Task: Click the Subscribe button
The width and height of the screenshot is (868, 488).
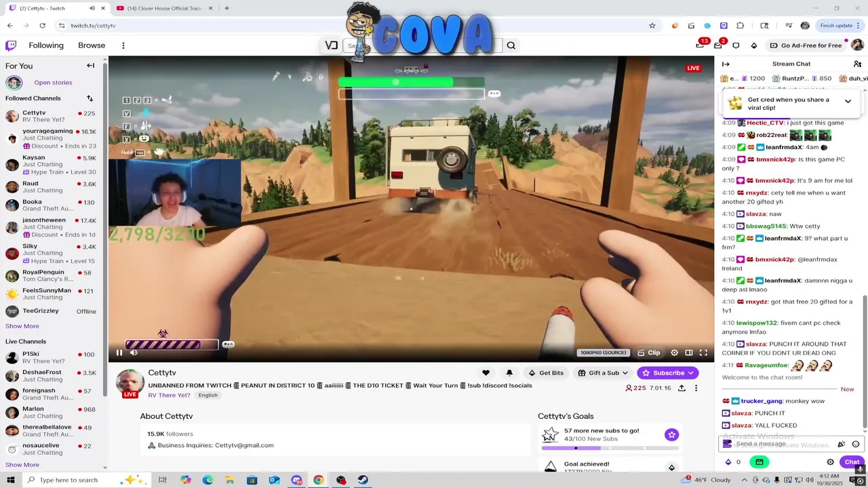Action: point(667,373)
